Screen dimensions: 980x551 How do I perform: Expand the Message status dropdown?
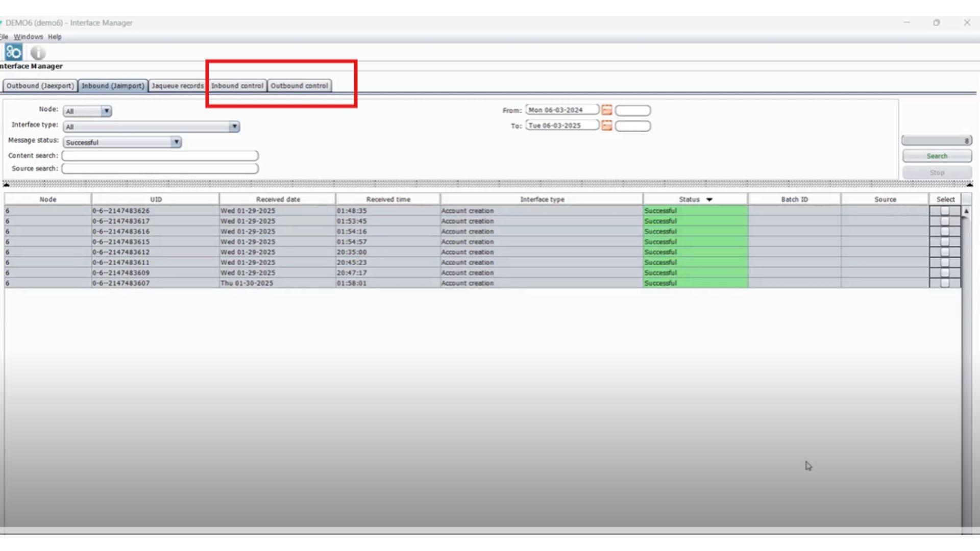[x=176, y=142]
